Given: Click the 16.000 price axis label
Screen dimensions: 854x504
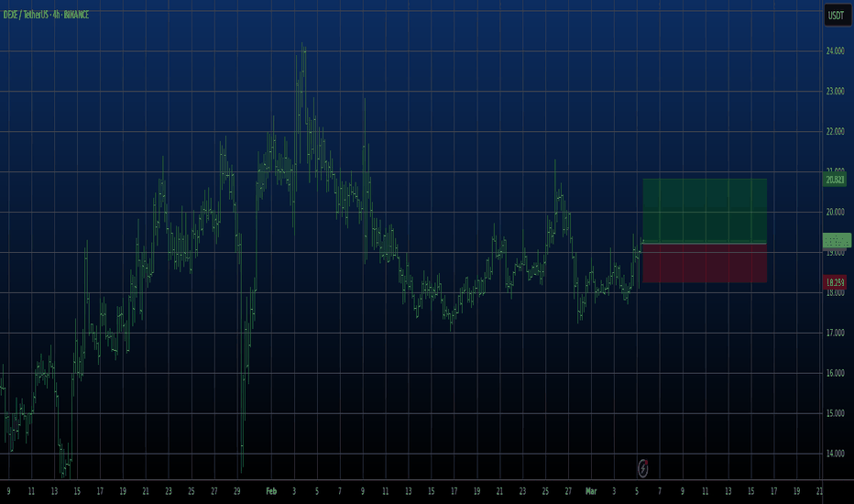Looking at the screenshot, I should [x=835, y=373].
